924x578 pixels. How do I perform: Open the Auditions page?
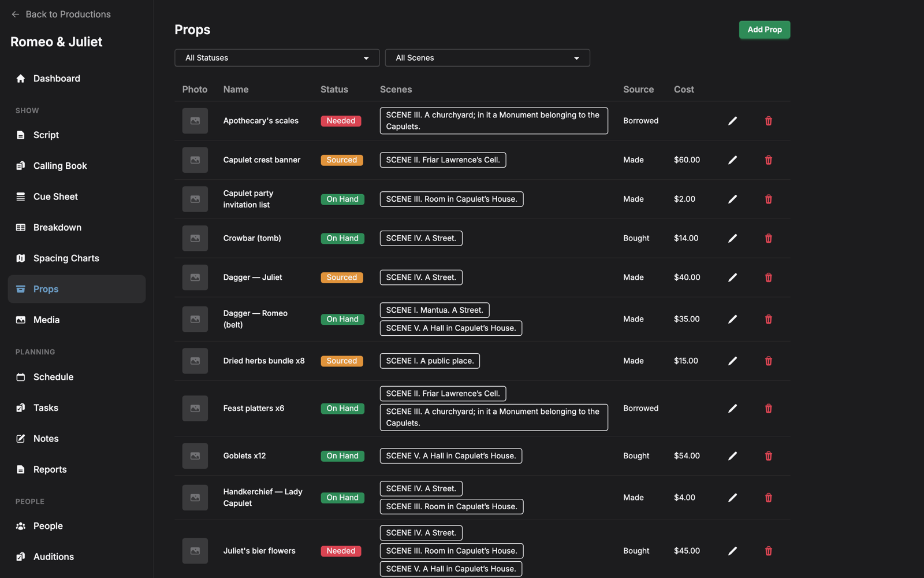(x=77, y=557)
